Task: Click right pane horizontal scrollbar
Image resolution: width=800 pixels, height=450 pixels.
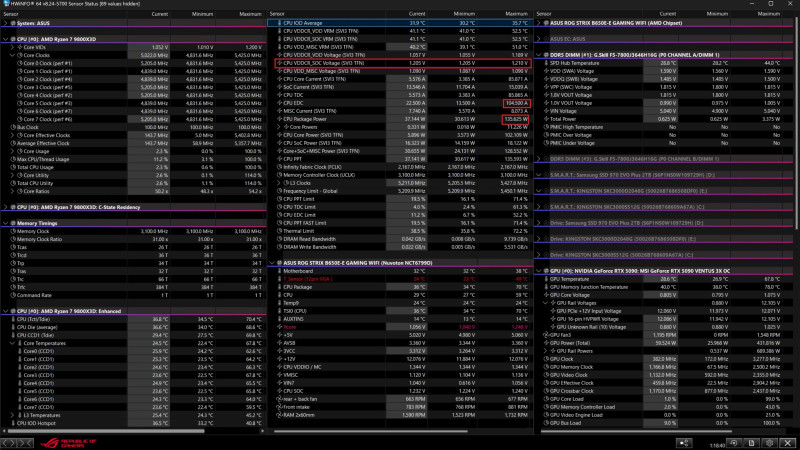Action: [x=637, y=431]
